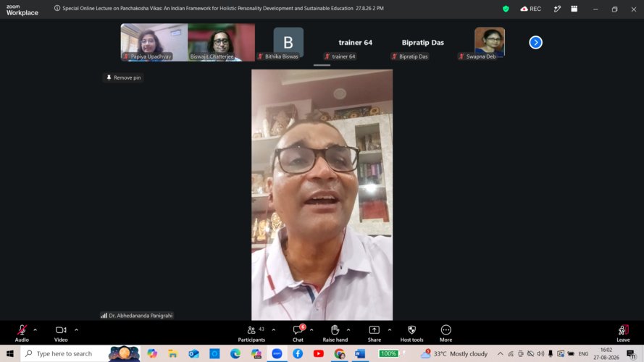This screenshot has height=362, width=644.
Task: Open the Share screen option
Action: 375,333
